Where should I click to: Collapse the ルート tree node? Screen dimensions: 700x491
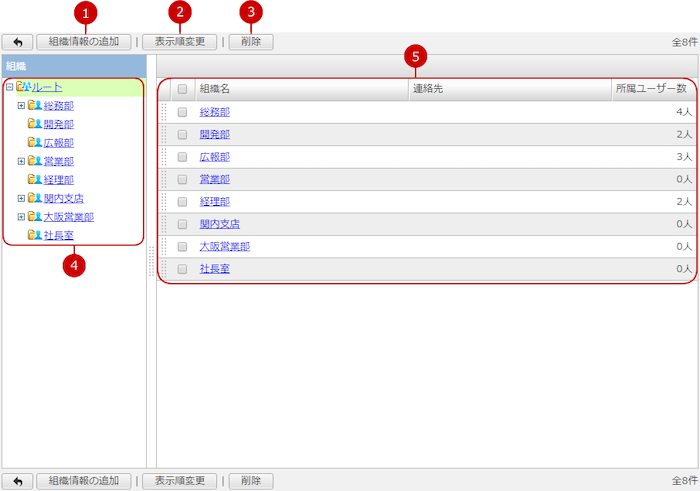coord(9,87)
